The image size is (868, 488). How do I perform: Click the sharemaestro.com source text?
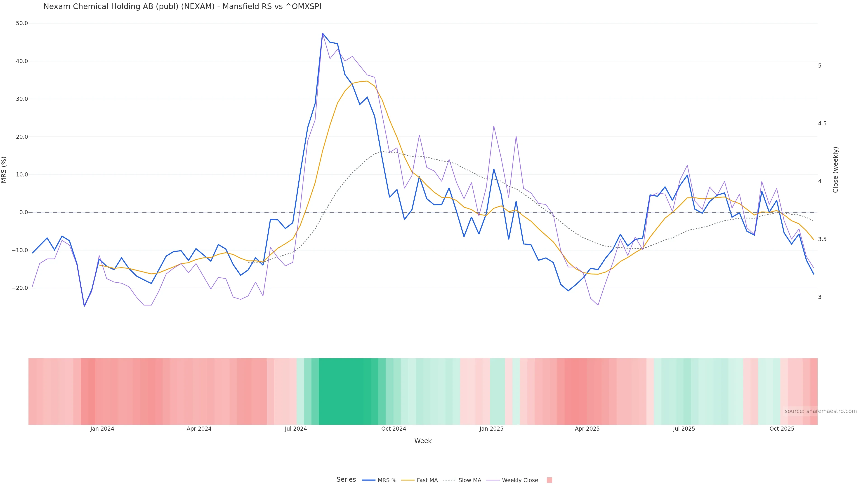[821, 411]
